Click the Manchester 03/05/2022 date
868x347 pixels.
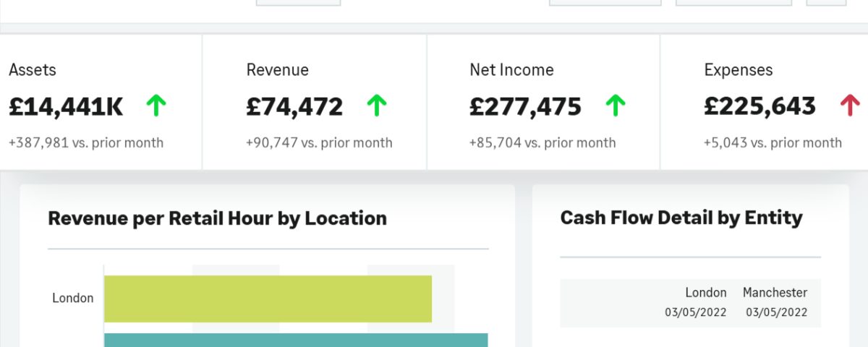[x=776, y=312]
